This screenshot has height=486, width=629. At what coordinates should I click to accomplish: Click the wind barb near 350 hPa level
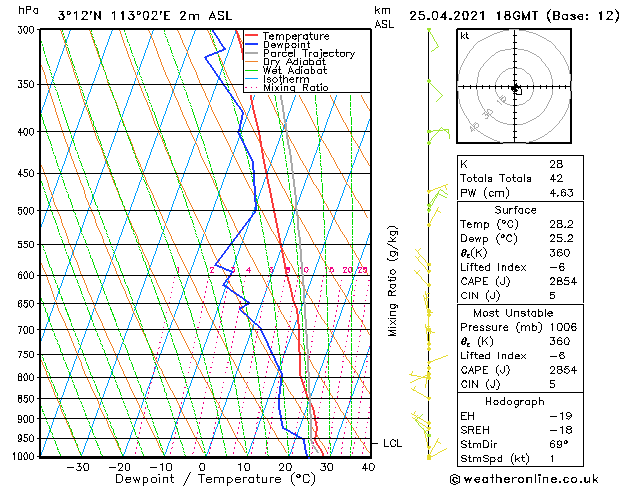click(x=435, y=90)
